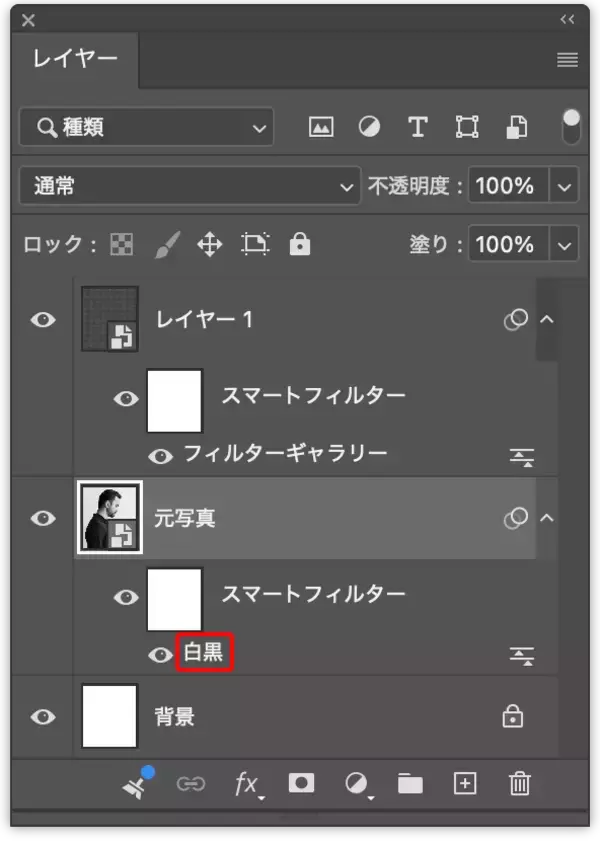Open the opacity slider dropdown arrow
The height and width of the screenshot is (841, 600).
[x=564, y=186]
